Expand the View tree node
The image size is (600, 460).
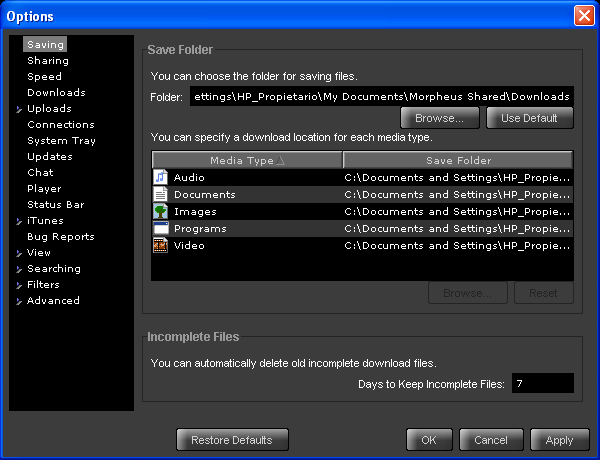19,253
